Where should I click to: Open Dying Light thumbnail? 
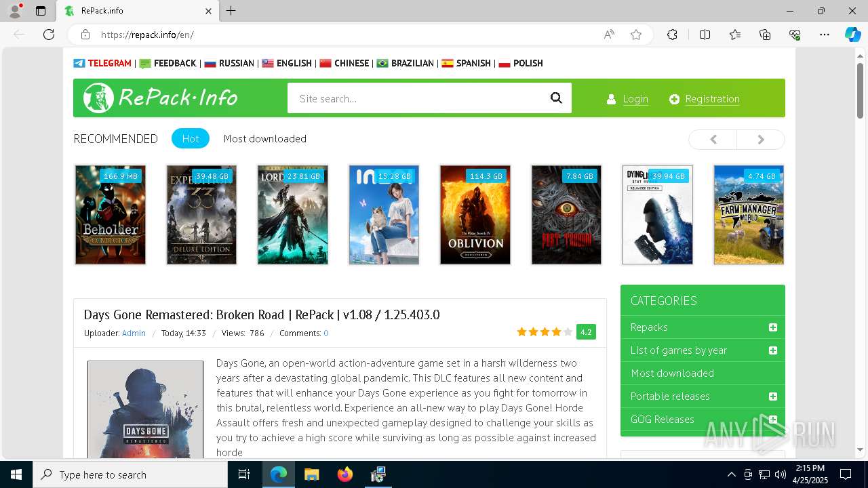[x=658, y=215]
